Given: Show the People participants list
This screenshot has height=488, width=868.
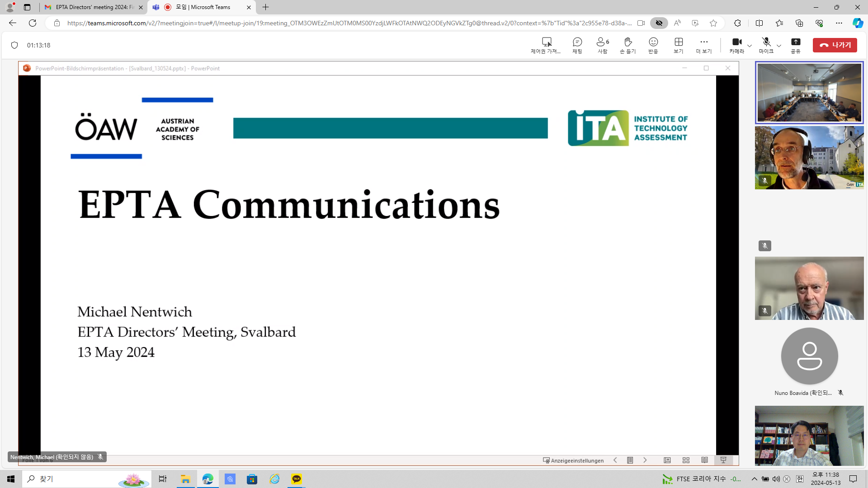Looking at the screenshot, I should point(603,45).
